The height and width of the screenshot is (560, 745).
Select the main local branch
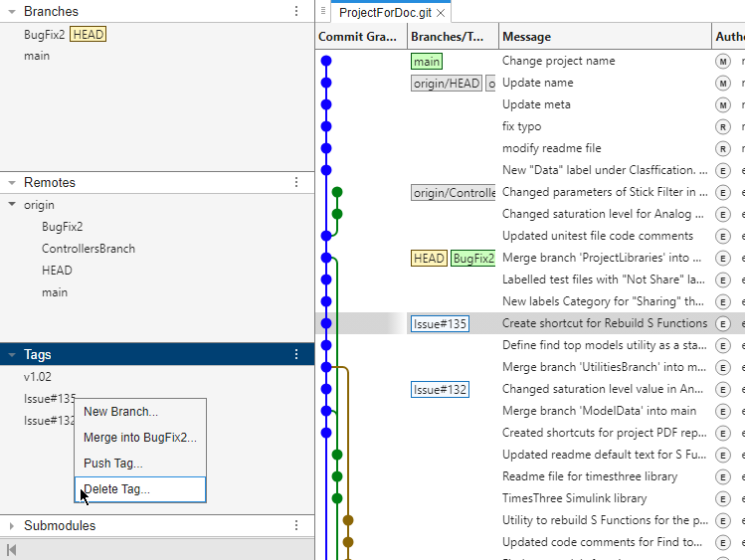click(37, 56)
